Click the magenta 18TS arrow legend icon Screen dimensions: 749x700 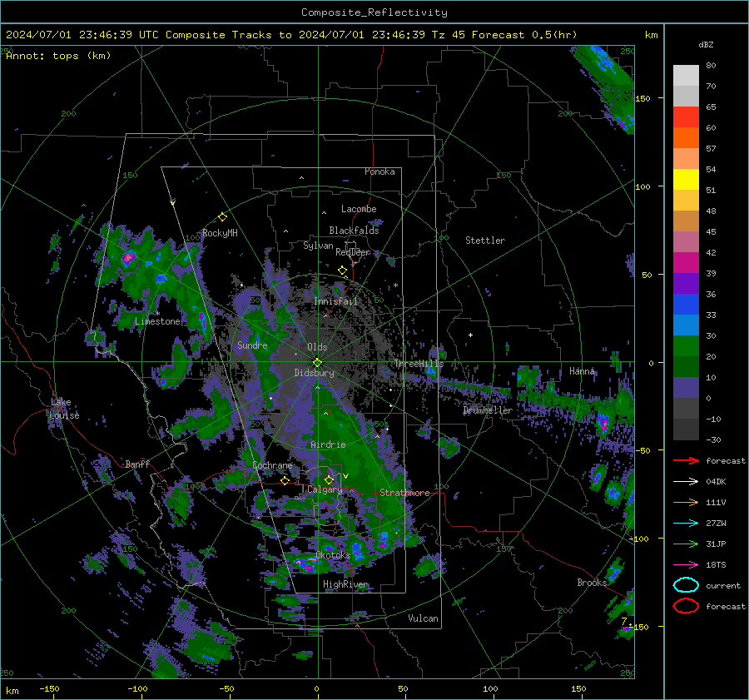tap(686, 565)
